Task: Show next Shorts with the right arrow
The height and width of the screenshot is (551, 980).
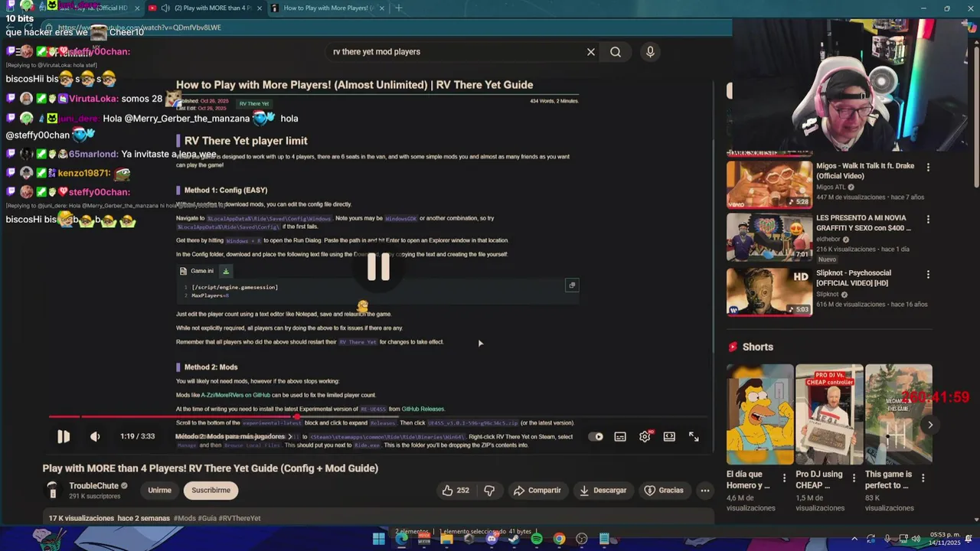Action: 930,425
